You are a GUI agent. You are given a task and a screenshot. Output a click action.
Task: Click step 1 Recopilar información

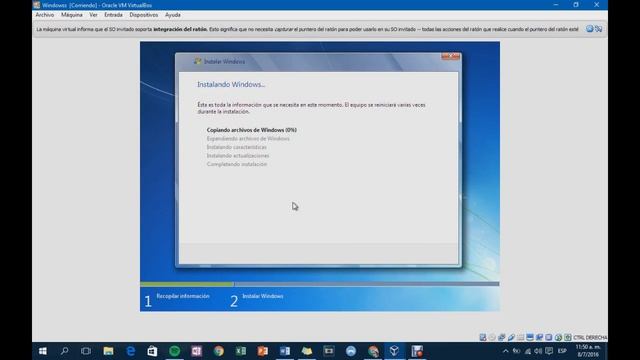point(177,300)
